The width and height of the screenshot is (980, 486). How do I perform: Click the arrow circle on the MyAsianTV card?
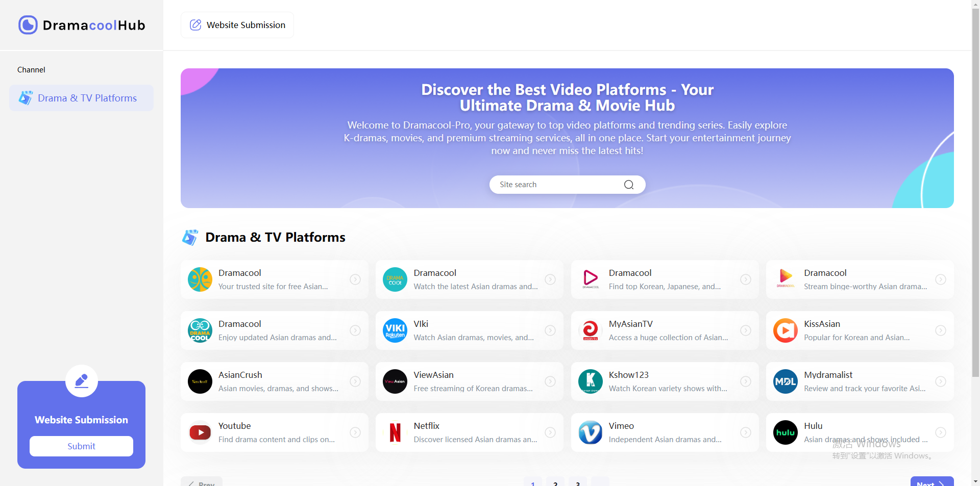[x=746, y=330]
